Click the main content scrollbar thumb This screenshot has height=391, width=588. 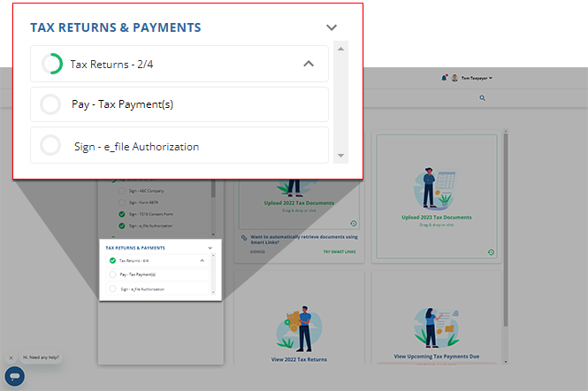pyautogui.click(x=506, y=230)
